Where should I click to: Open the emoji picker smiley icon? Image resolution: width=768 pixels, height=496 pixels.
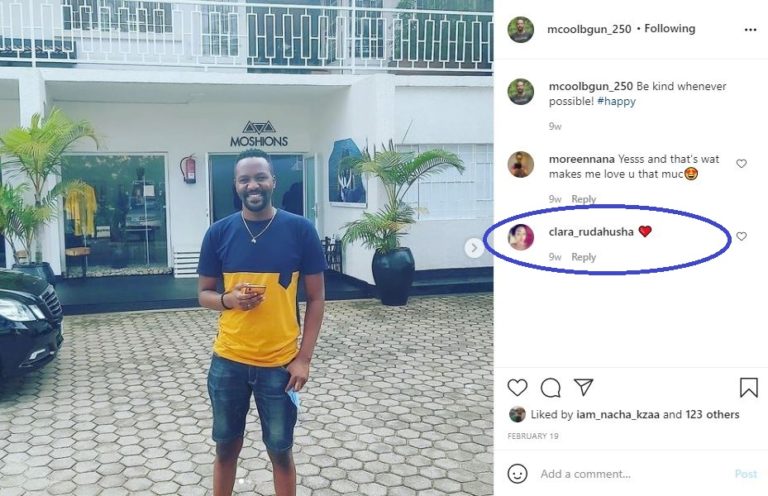[517, 473]
